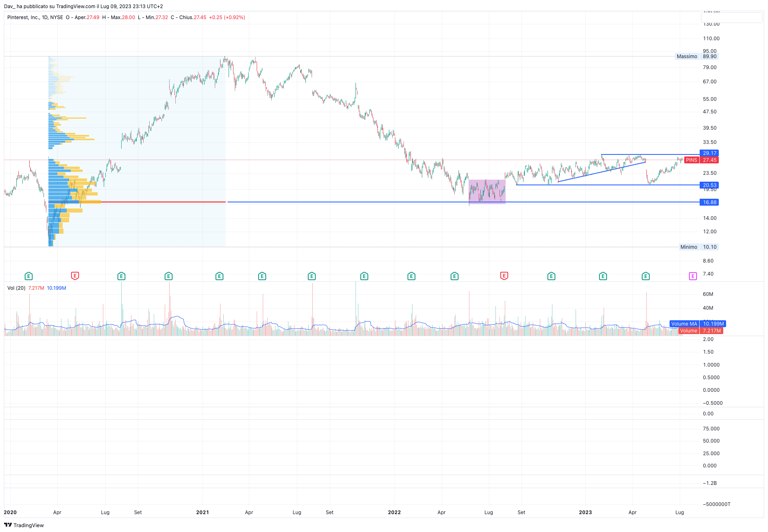Click the red PINS price label 27.45
Image resolution: width=768 pixels, height=532 pixels.
pyautogui.click(x=709, y=160)
